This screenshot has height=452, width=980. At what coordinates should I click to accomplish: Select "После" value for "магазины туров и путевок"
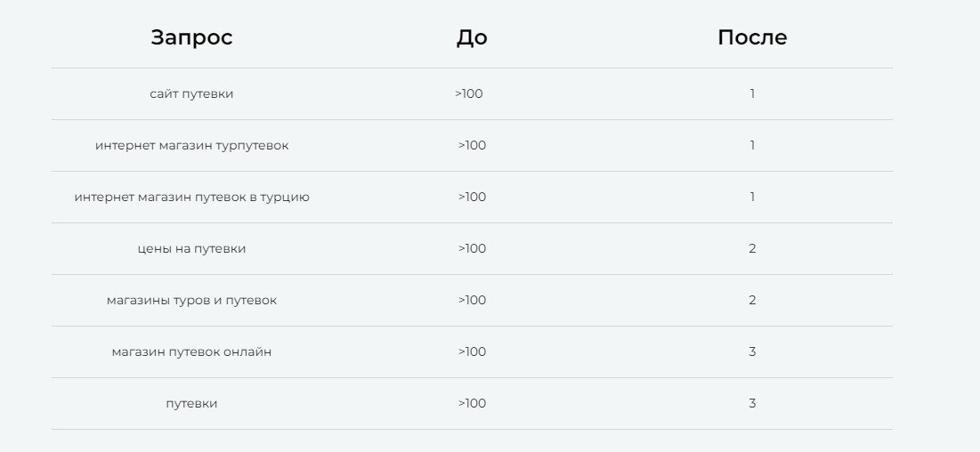click(x=752, y=300)
